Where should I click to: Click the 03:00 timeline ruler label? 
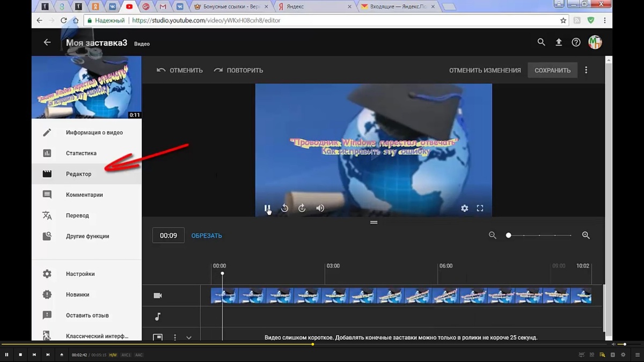point(333,265)
